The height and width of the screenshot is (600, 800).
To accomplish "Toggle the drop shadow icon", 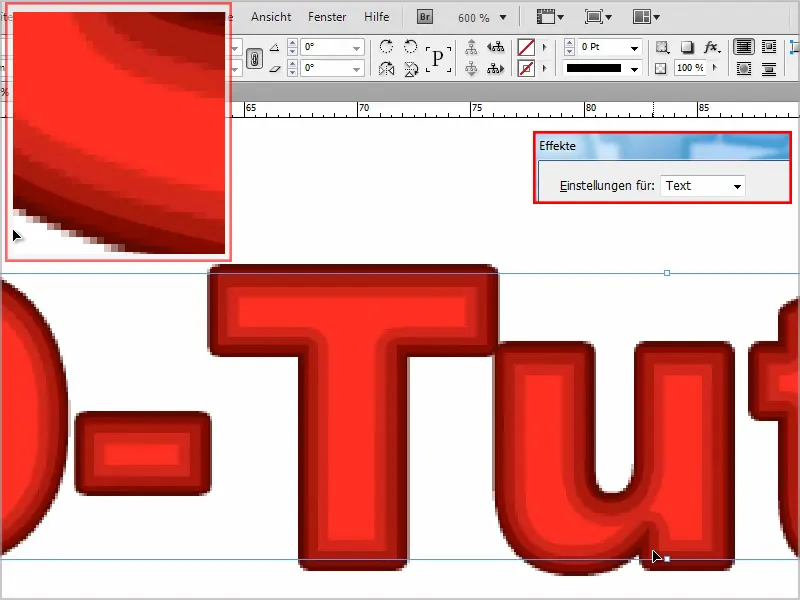I will (687, 47).
